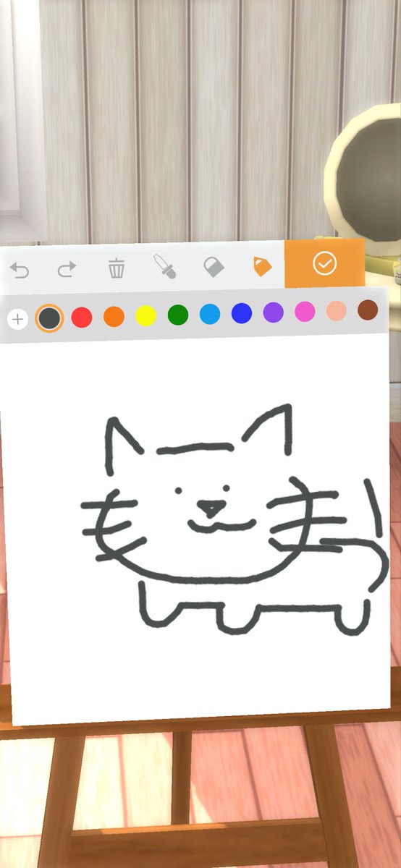Pick the red color swatch
Image resolution: width=401 pixels, height=868 pixels.
82,317
